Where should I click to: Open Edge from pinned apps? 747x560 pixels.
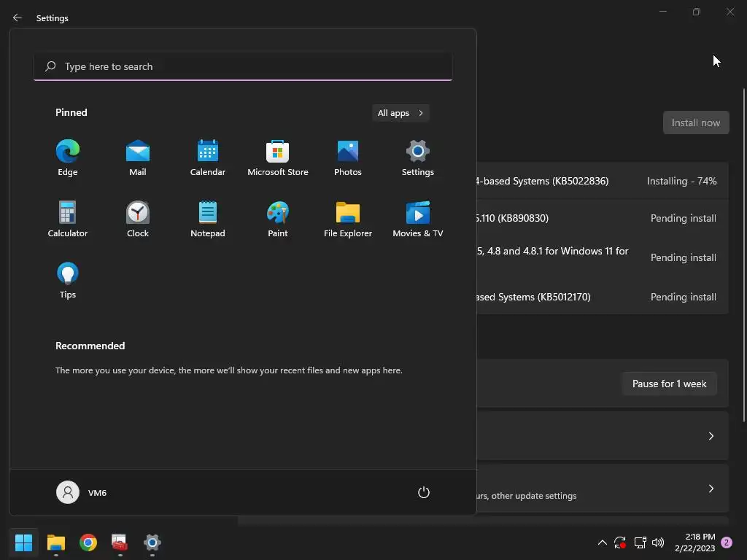tap(68, 158)
